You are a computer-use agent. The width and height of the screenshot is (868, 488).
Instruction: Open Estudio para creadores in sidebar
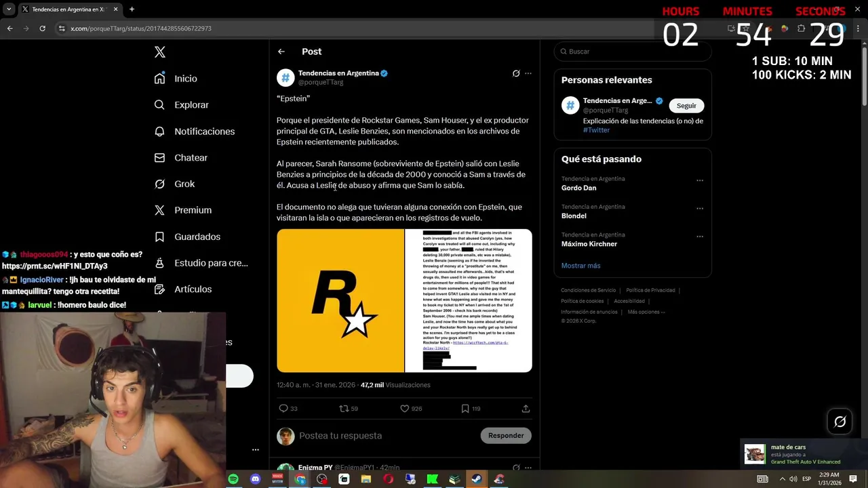(201, 263)
